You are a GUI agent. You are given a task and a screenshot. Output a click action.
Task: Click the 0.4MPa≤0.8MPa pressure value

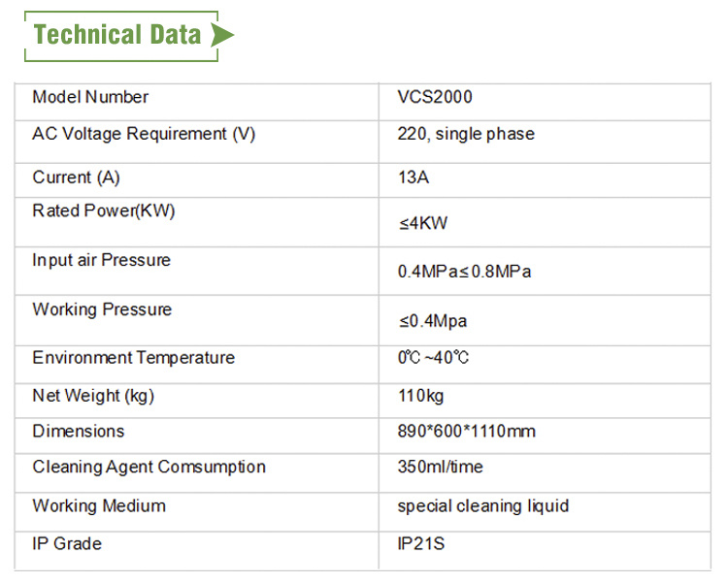click(x=464, y=272)
